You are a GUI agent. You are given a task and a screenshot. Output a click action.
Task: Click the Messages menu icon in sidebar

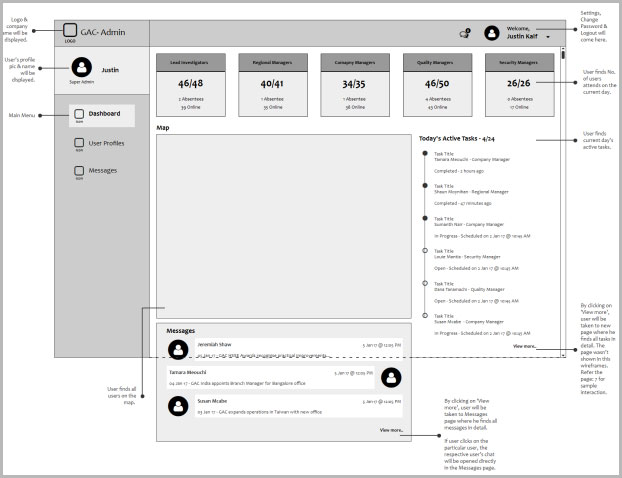(79, 171)
